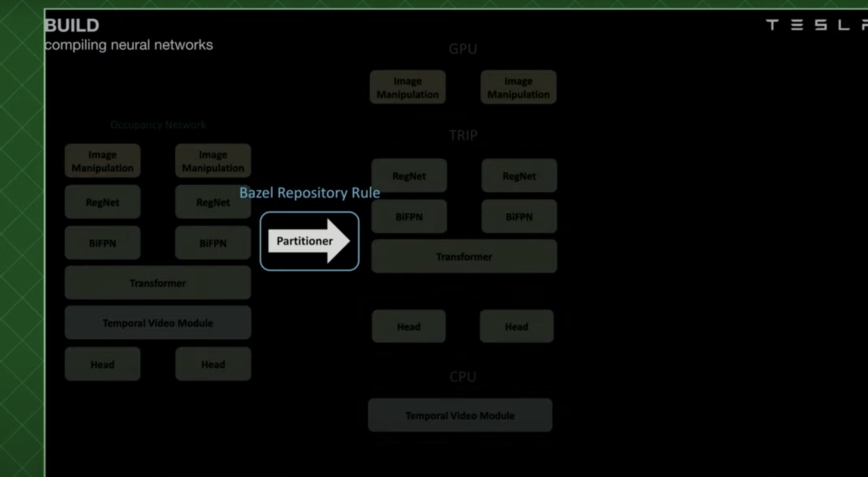Select the Bazel Repository Rule label
This screenshot has width=868, height=477.
coord(309,193)
